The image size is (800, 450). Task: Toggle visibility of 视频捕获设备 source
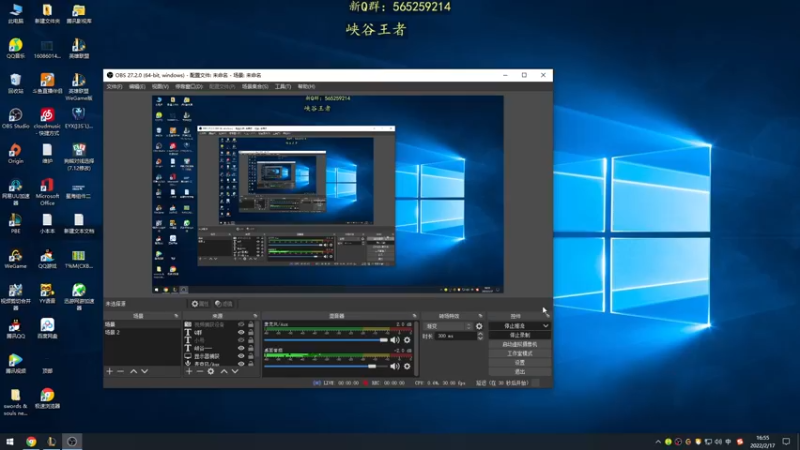pyautogui.click(x=241, y=324)
